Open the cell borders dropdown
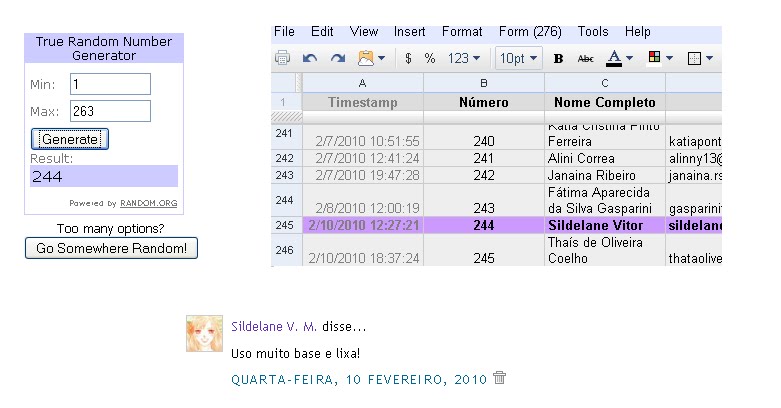The width and height of the screenshot is (781, 408). point(700,58)
